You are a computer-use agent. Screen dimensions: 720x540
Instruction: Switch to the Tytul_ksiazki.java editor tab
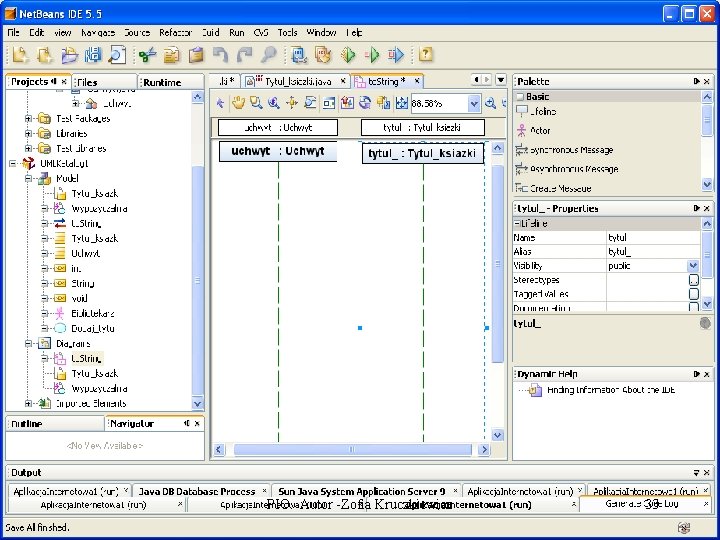(x=296, y=81)
